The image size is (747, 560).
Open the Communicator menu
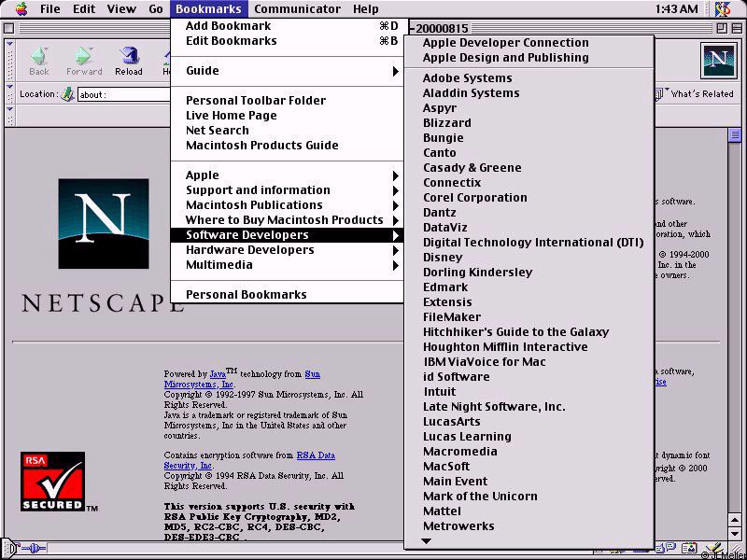297,8
